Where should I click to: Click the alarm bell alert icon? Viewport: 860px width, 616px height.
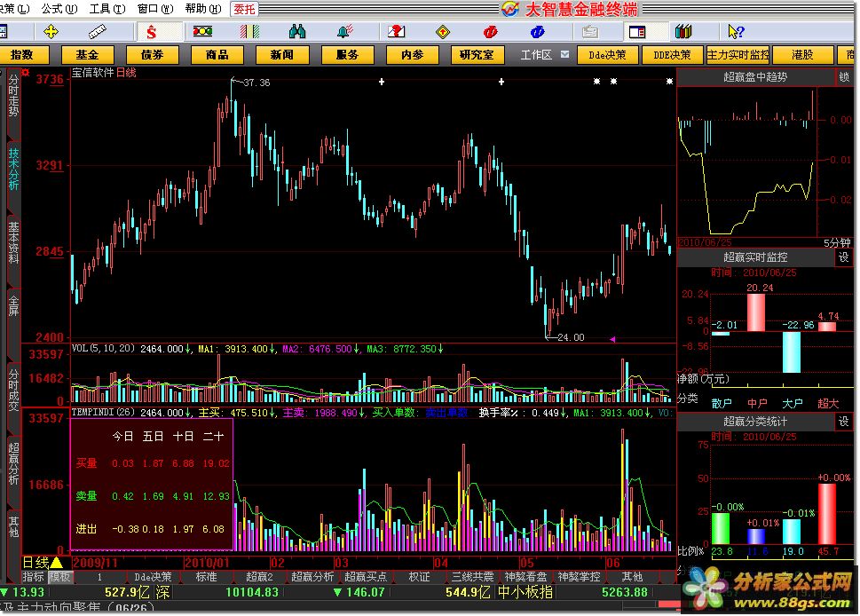pos(345,32)
